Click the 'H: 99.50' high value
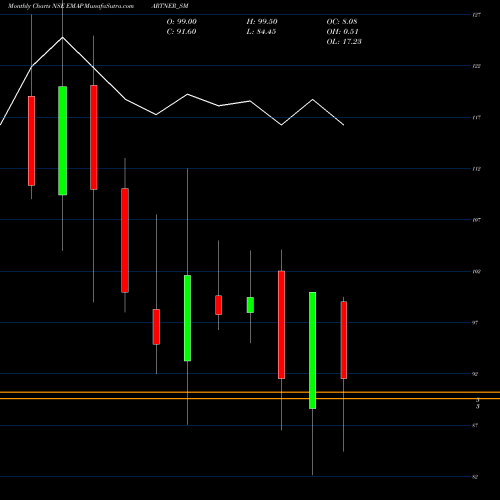The image size is (500, 500). 262,21
